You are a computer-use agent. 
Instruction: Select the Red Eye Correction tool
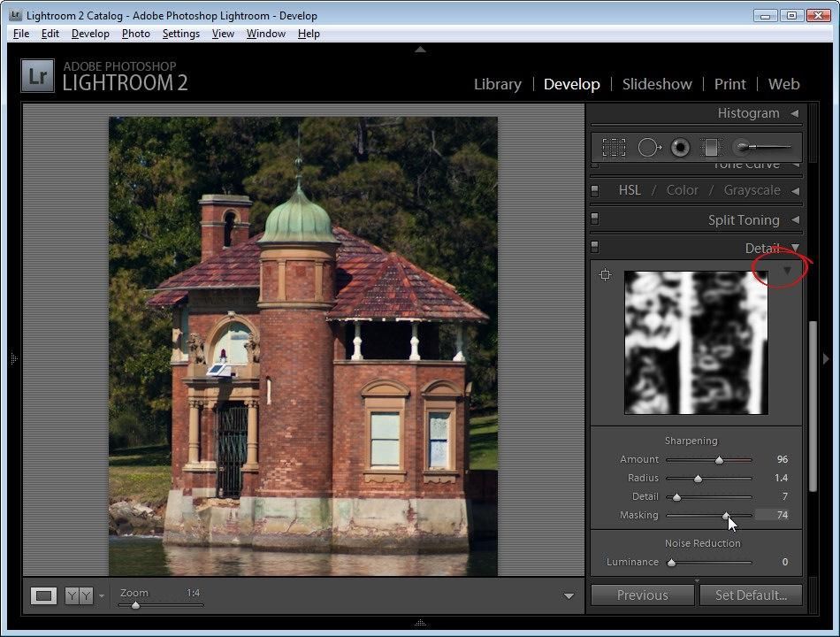pyautogui.click(x=680, y=147)
